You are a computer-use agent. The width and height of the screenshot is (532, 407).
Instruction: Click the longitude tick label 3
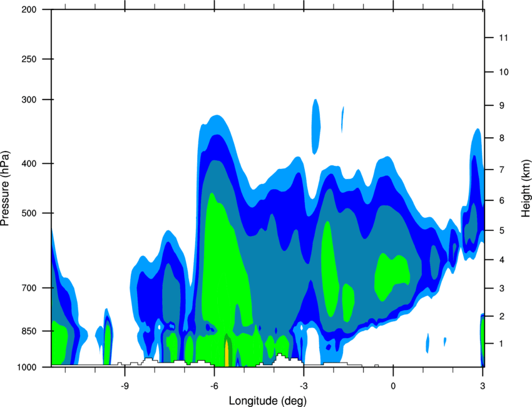pos(483,386)
